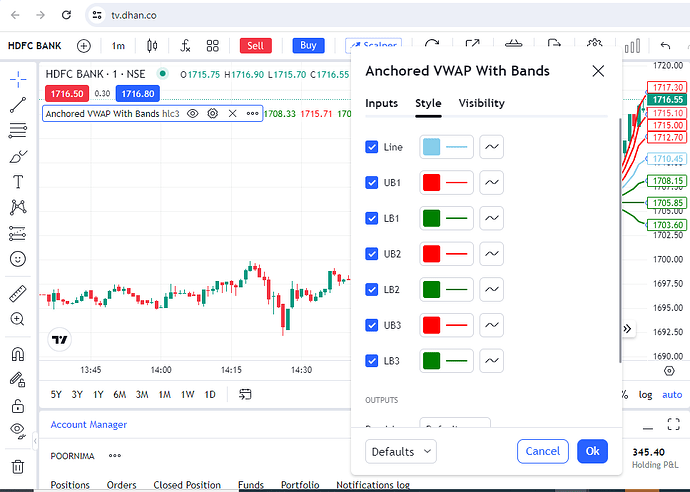Uncheck the UB3 checkbox
This screenshot has width=690, height=492.
[x=372, y=325]
